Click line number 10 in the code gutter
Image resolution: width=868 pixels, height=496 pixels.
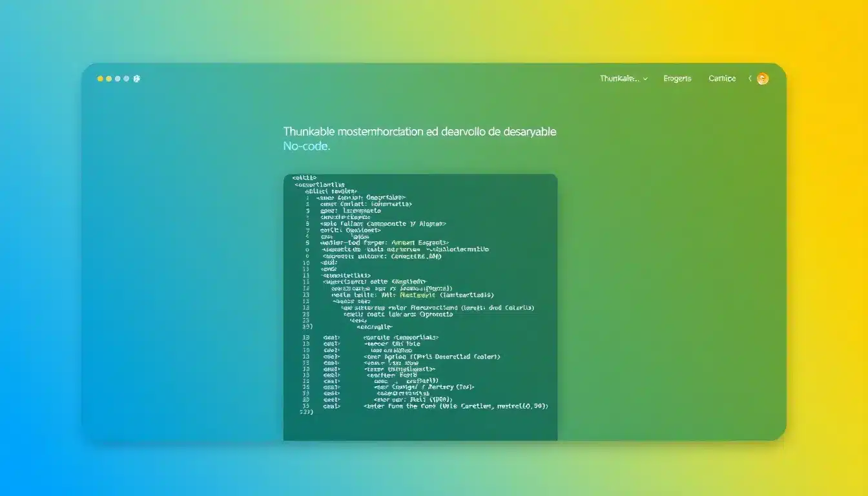[x=306, y=263]
